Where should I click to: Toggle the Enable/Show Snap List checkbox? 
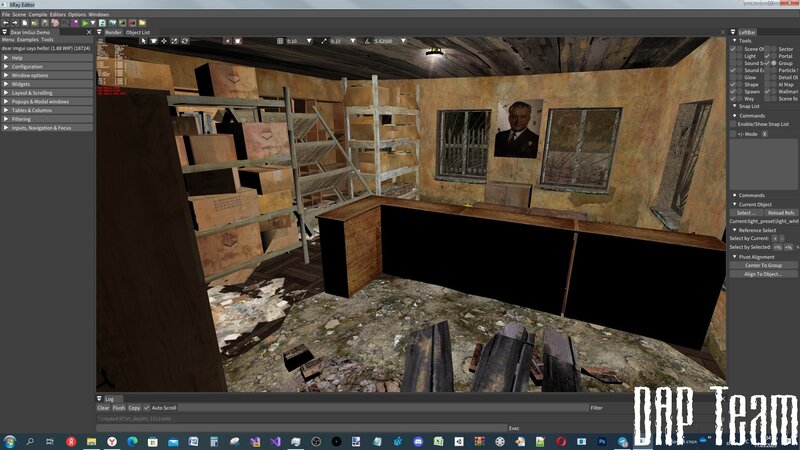pyautogui.click(x=733, y=124)
